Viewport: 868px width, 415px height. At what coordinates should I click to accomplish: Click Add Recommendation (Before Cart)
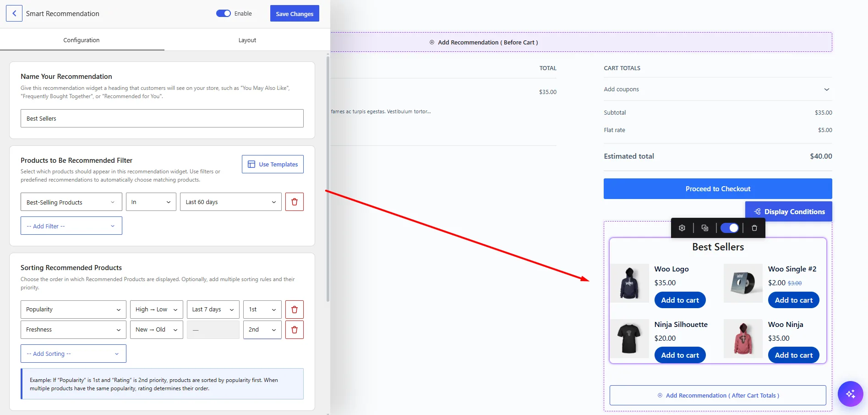pos(484,42)
